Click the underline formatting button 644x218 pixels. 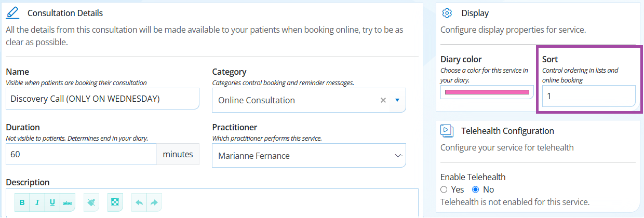[x=52, y=202]
